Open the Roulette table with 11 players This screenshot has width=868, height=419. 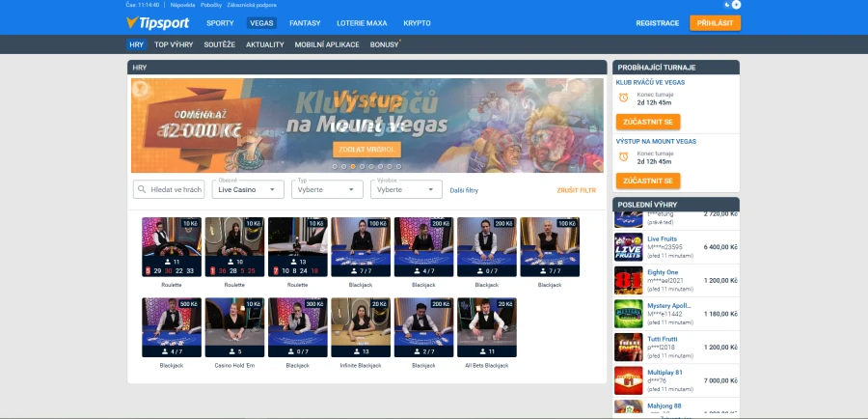click(172, 247)
